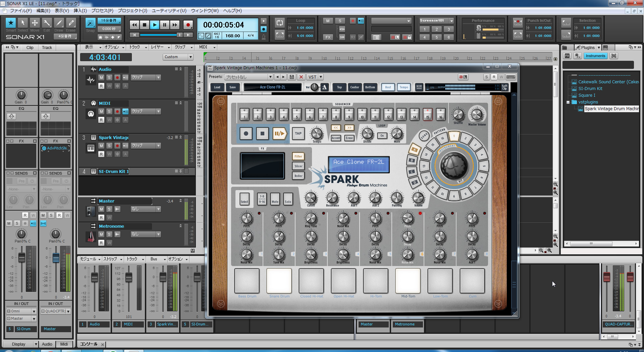Switch to the Midi tab

pyautogui.click(x=64, y=344)
